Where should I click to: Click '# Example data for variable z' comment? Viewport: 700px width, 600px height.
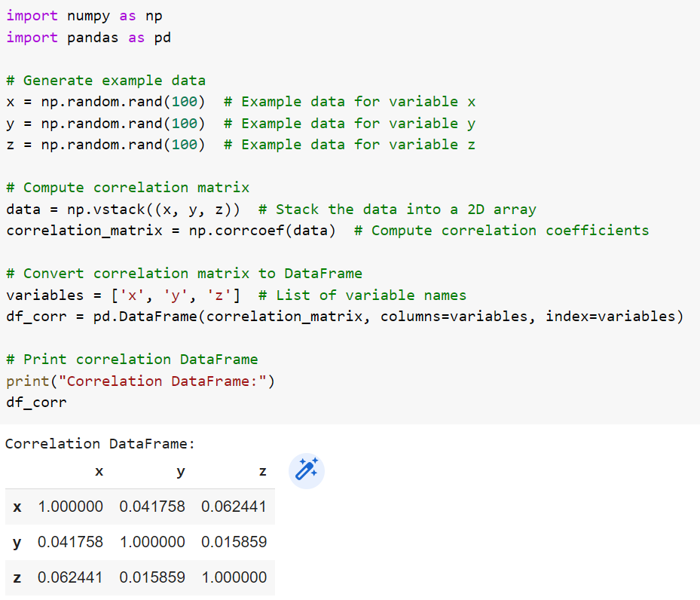tap(350, 145)
